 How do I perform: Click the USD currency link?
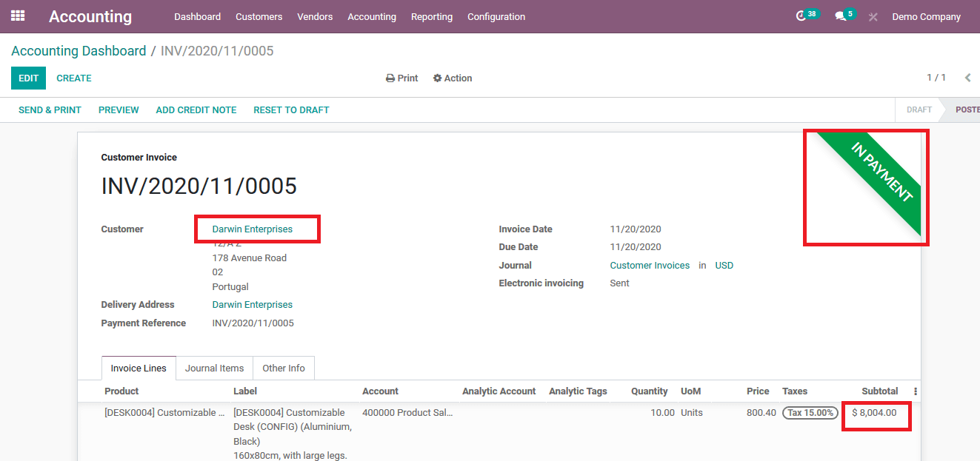pos(724,266)
